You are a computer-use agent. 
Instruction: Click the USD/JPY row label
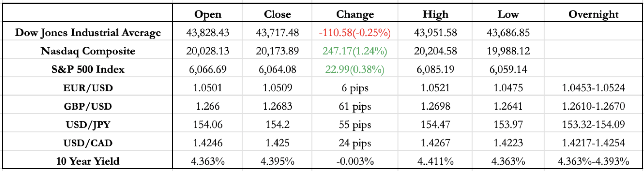pos(88,125)
